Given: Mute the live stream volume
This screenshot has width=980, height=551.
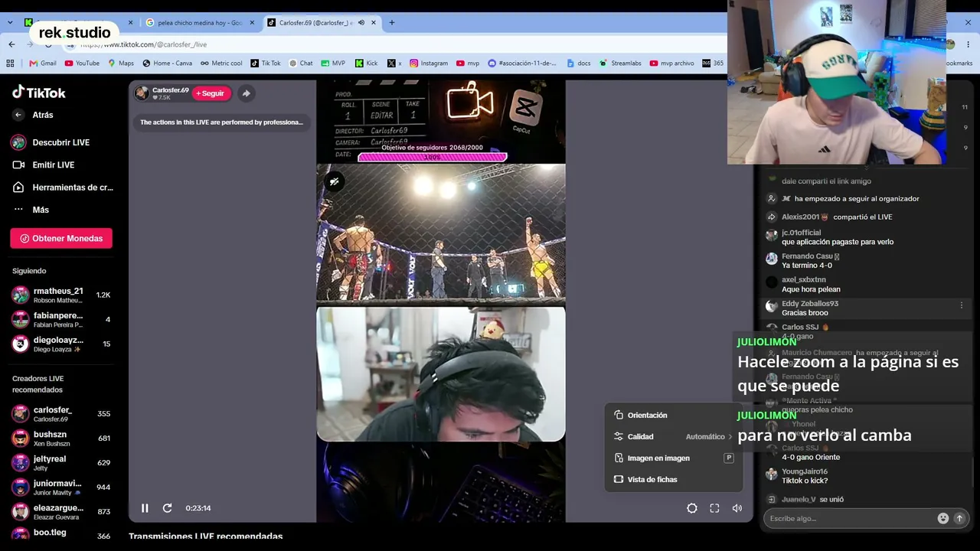Looking at the screenshot, I should (x=737, y=508).
